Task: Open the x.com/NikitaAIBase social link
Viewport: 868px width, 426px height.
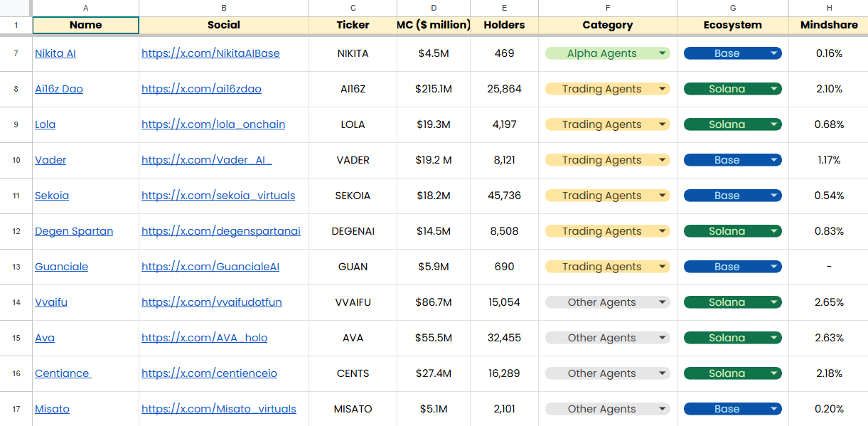Action: pyautogui.click(x=210, y=53)
